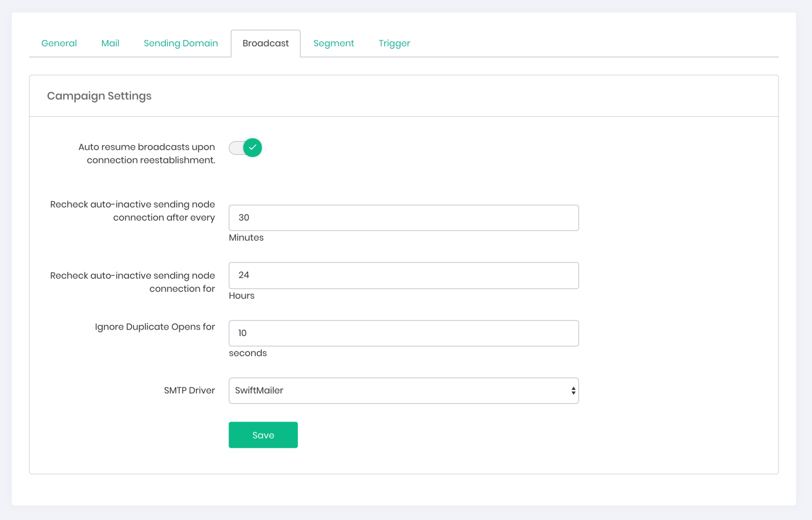Image resolution: width=812 pixels, height=520 pixels.
Task: Open the General settings tab
Action: tap(59, 43)
